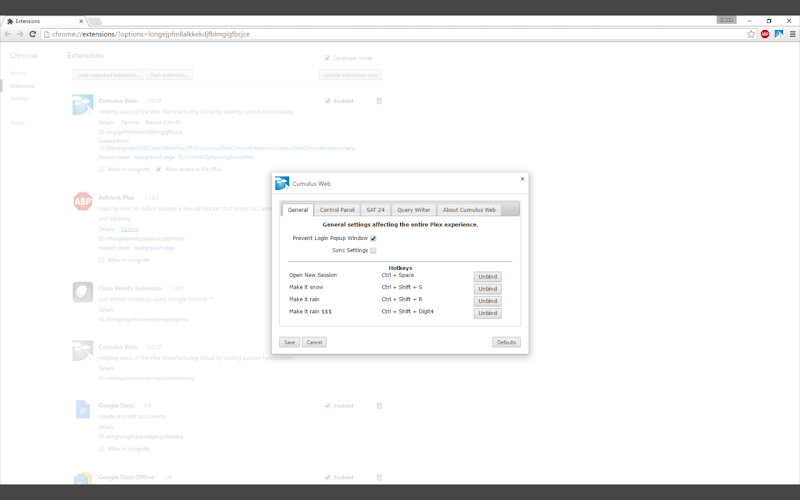Toggle the Developer mode checkbox

click(327, 58)
